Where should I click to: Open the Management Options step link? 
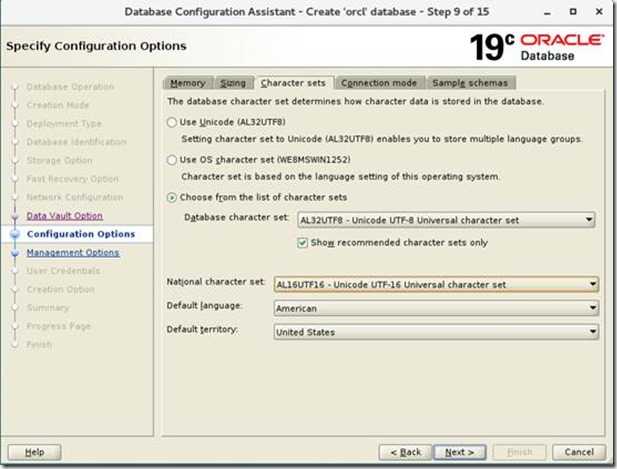click(73, 253)
